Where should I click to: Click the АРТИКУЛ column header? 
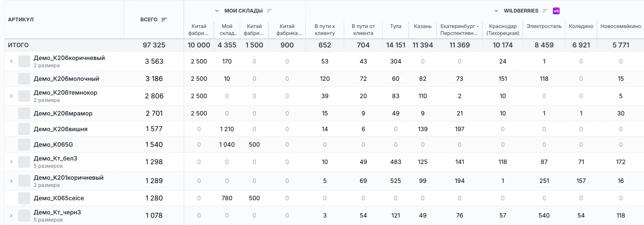pyautogui.click(x=21, y=20)
